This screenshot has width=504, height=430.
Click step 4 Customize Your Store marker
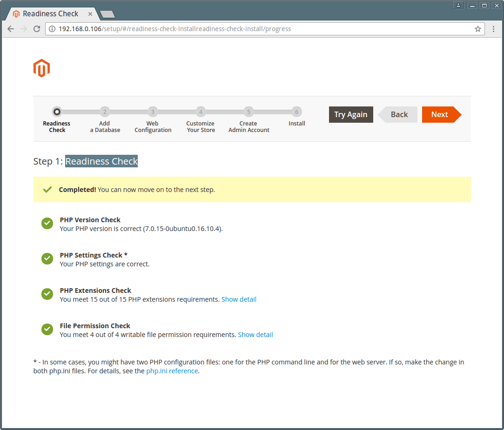(x=201, y=112)
